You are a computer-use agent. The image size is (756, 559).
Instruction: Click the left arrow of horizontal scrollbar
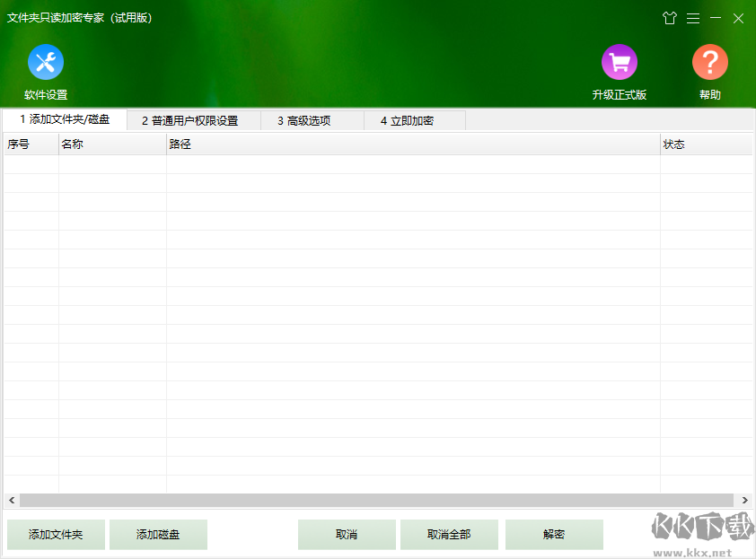[x=12, y=500]
